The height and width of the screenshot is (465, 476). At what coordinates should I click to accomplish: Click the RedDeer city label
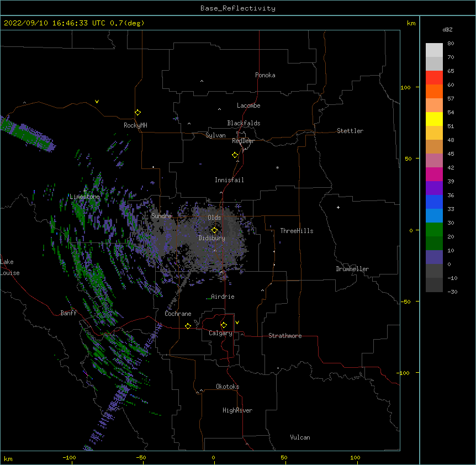point(243,141)
